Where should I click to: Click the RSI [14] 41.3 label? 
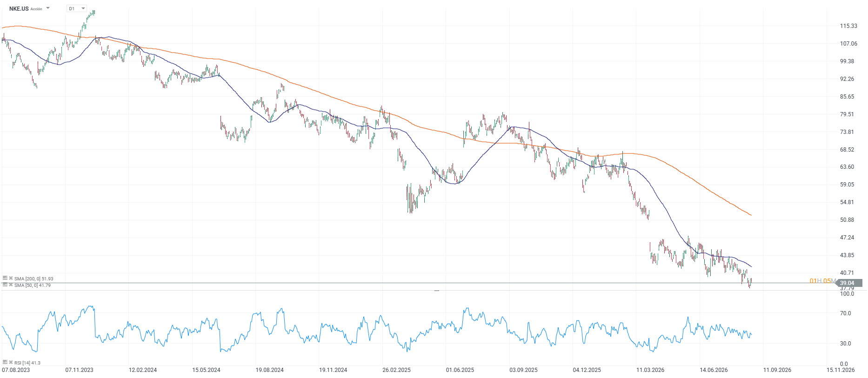(27, 363)
